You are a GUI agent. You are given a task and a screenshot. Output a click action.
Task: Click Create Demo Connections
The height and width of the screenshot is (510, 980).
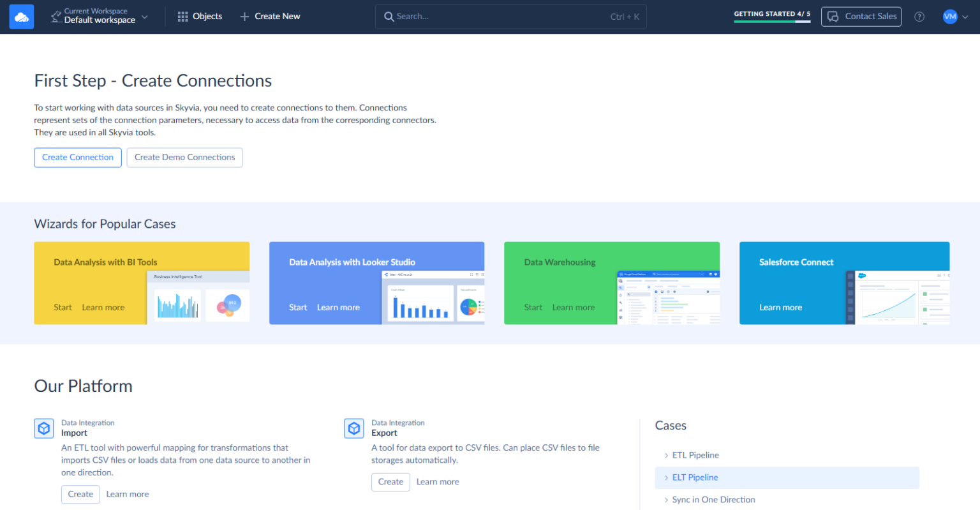tap(184, 158)
